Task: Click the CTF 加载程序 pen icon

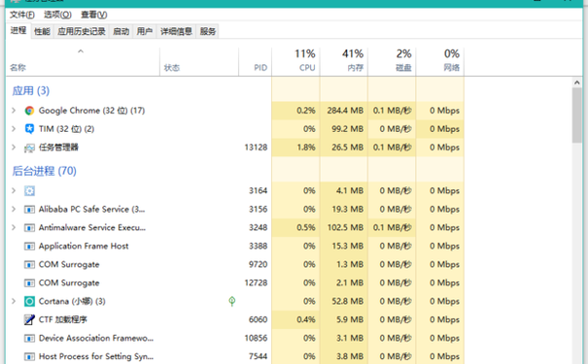Action: (x=29, y=319)
